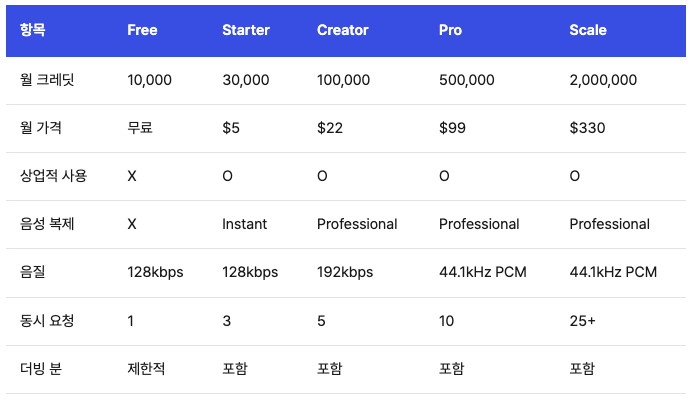Click the 25+ concurrent requests cell
The image size is (695, 400).
582,321
